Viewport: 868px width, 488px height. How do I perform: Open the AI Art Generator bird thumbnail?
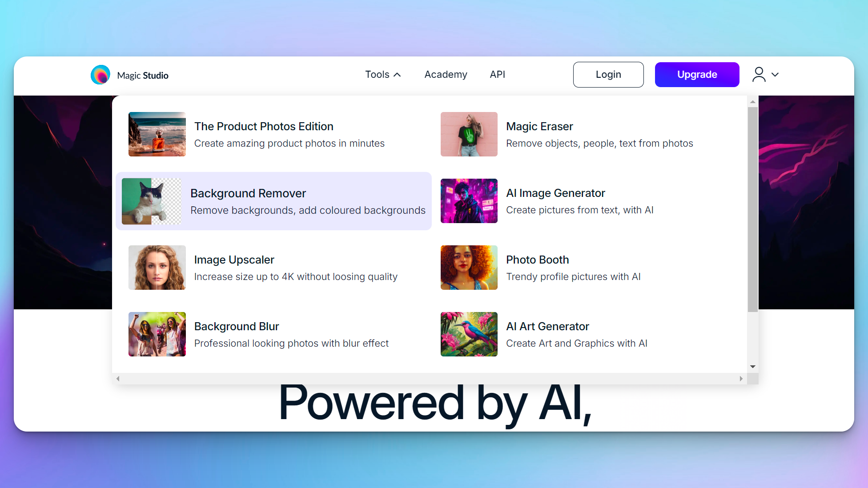click(469, 334)
